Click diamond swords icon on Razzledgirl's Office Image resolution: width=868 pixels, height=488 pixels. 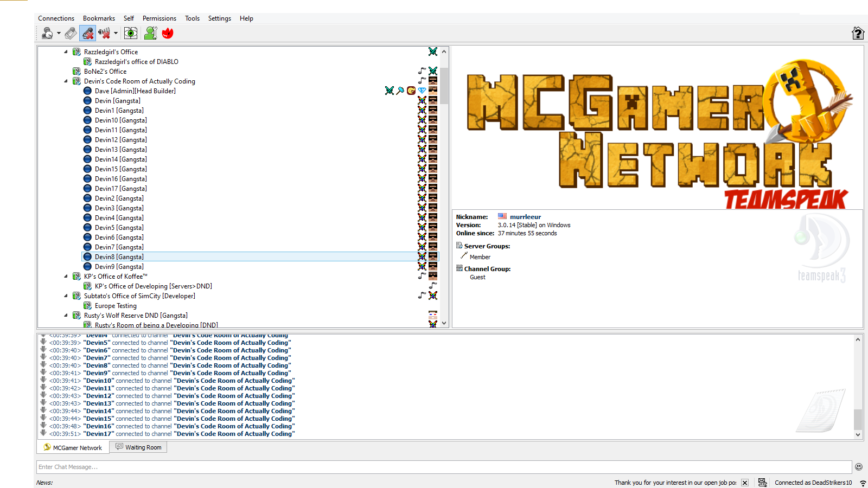[433, 52]
